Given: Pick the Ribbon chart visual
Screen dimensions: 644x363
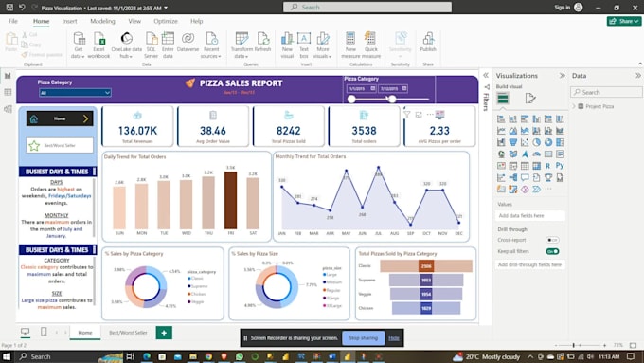Looking at the screenshot, I should click(x=560, y=131).
